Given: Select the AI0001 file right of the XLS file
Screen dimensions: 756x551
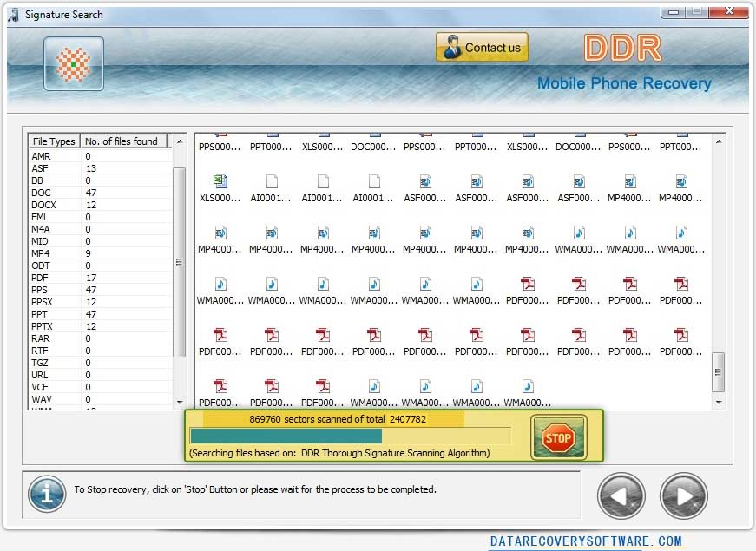Looking at the screenshot, I should coord(272,188).
